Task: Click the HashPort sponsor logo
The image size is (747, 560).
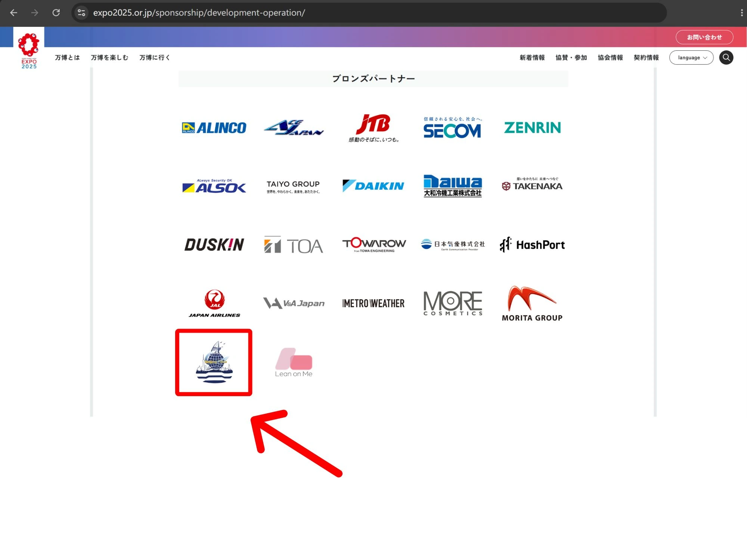Action: (532, 245)
